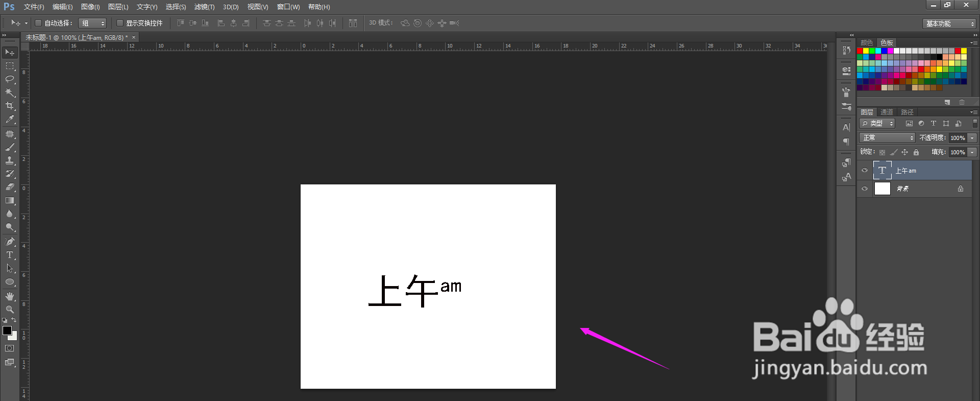Toggle pixel layer filter icon
This screenshot has height=401, width=980.
point(909,124)
